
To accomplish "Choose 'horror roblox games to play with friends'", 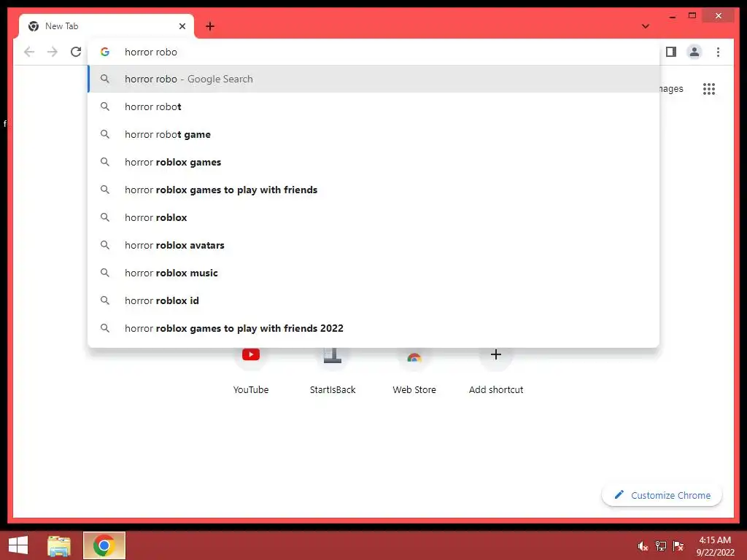I will (x=373, y=190).
